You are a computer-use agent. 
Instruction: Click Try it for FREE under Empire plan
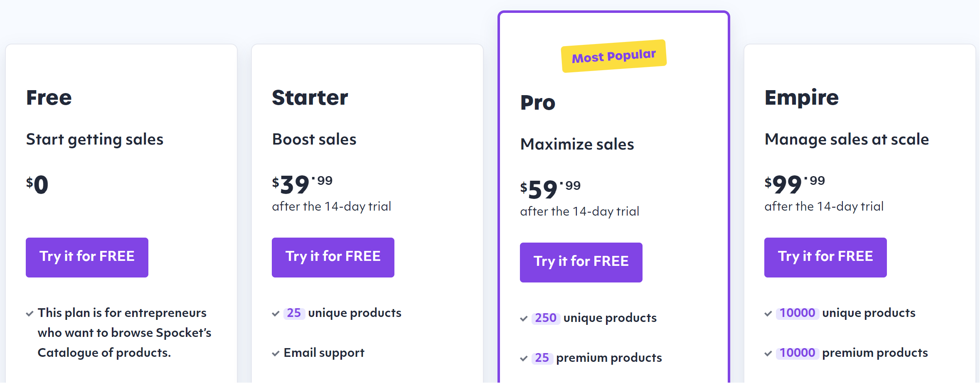coord(825,257)
